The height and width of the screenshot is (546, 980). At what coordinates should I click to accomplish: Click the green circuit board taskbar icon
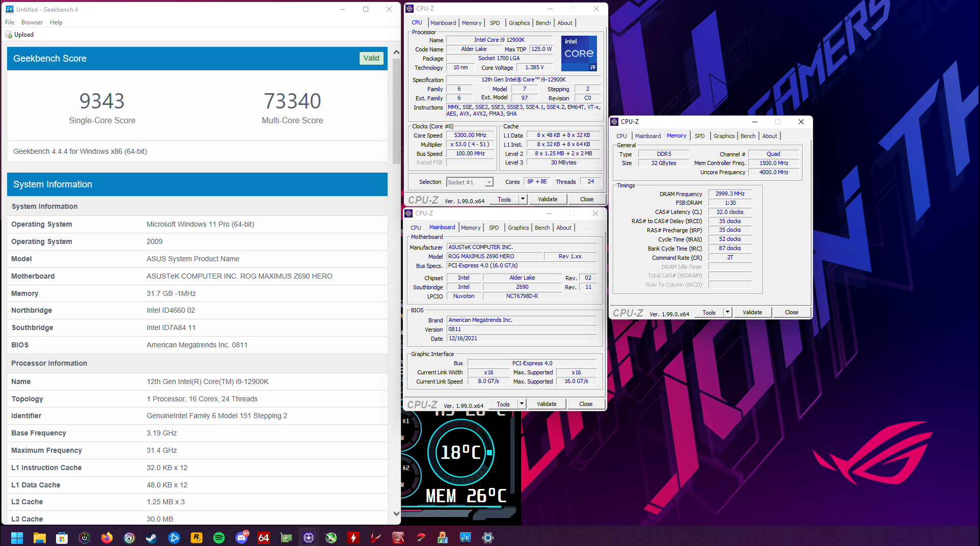[286, 537]
